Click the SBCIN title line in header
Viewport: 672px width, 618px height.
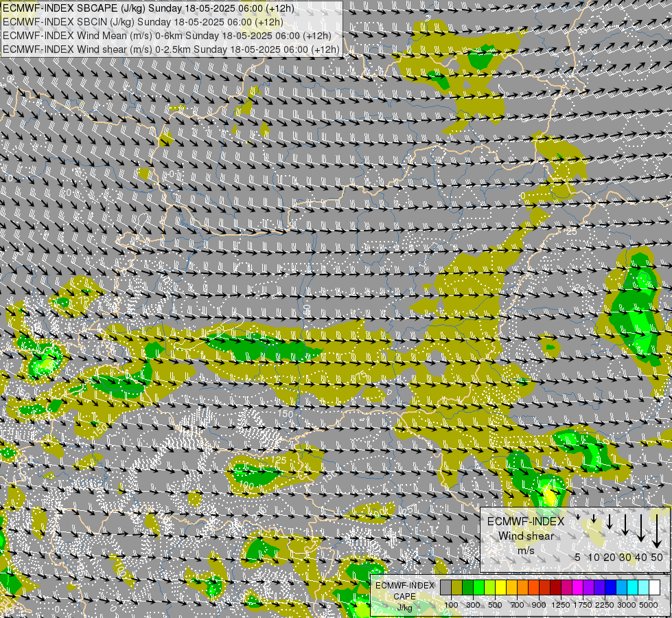pyautogui.click(x=143, y=22)
